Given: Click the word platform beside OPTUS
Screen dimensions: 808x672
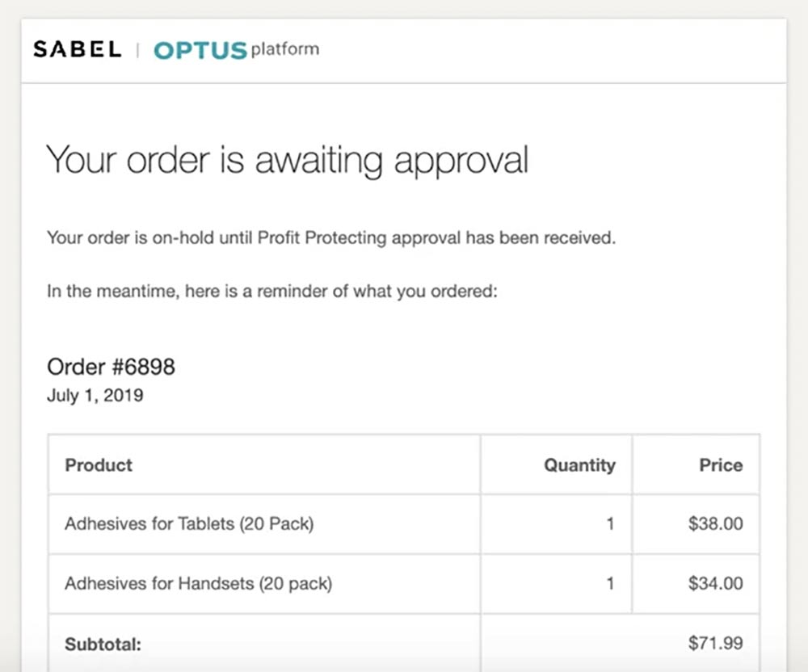Looking at the screenshot, I should pyautogui.click(x=284, y=49).
